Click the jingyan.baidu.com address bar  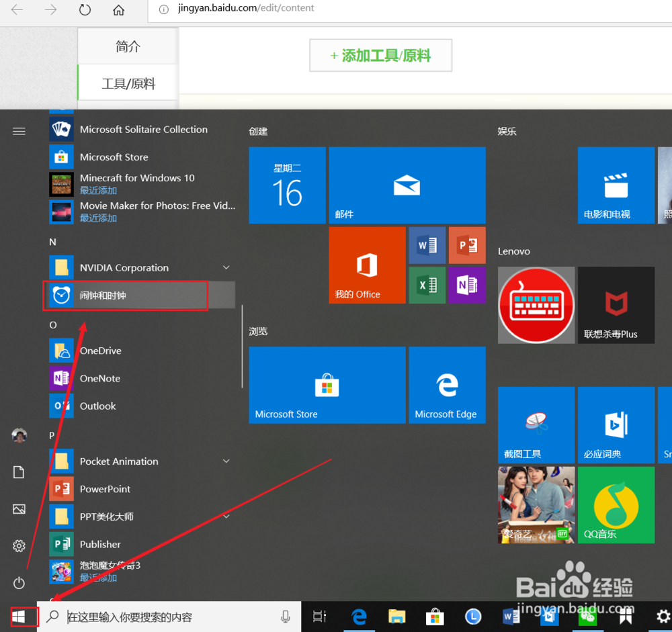pos(246,7)
